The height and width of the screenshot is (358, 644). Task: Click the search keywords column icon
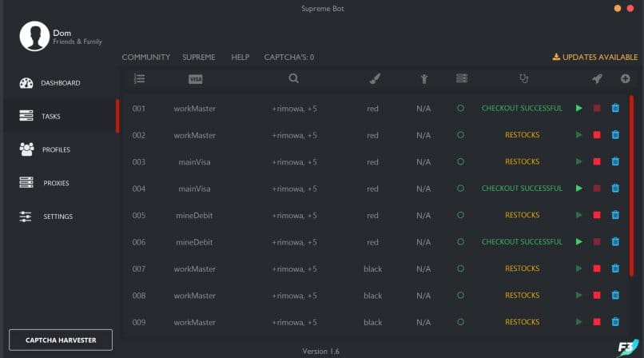294,78
